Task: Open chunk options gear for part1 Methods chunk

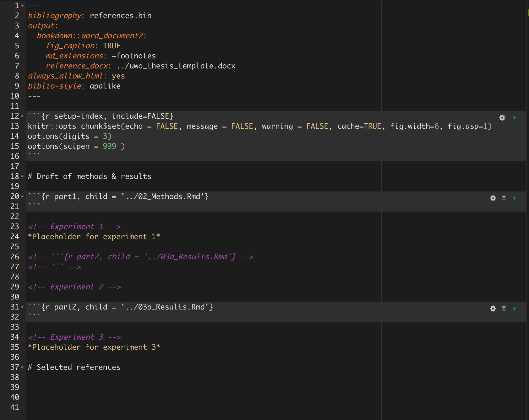Action: pos(493,198)
